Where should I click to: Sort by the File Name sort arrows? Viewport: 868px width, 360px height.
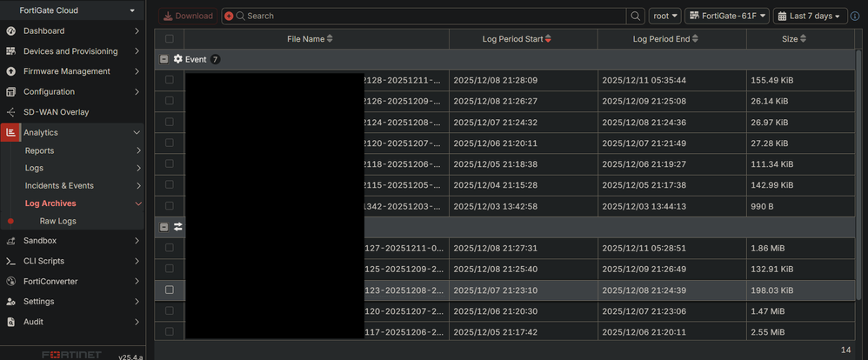coord(330,39)
